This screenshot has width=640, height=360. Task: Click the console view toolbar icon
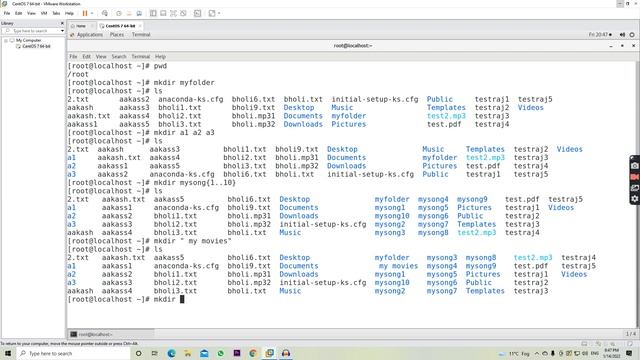(x=198, y=13)
